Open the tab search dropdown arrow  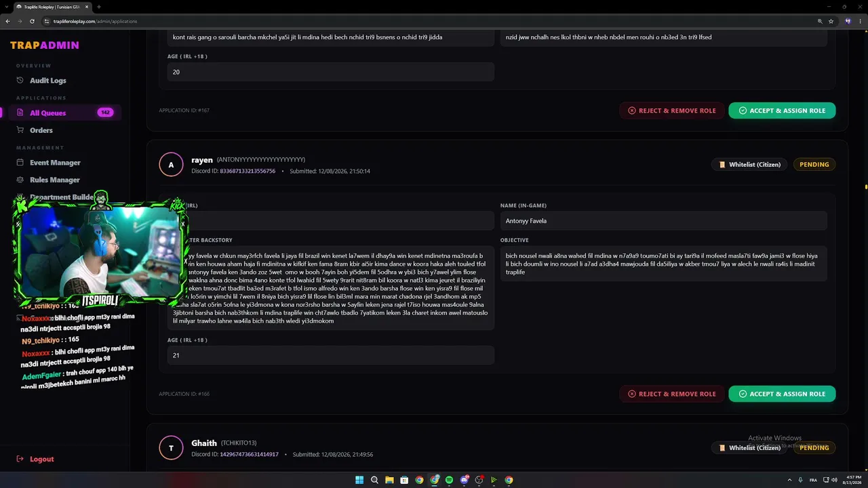pyautogui.click(x=7, y=7)
